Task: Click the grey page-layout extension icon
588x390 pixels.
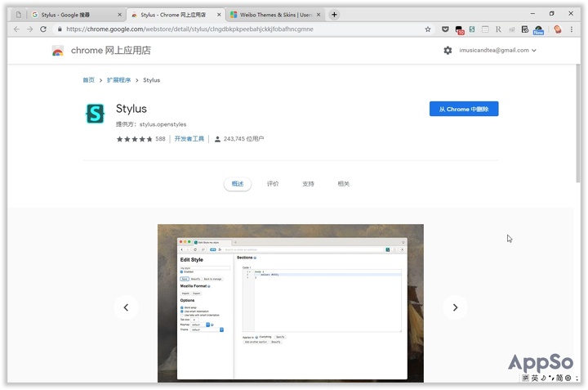Action: pos(485,29)
